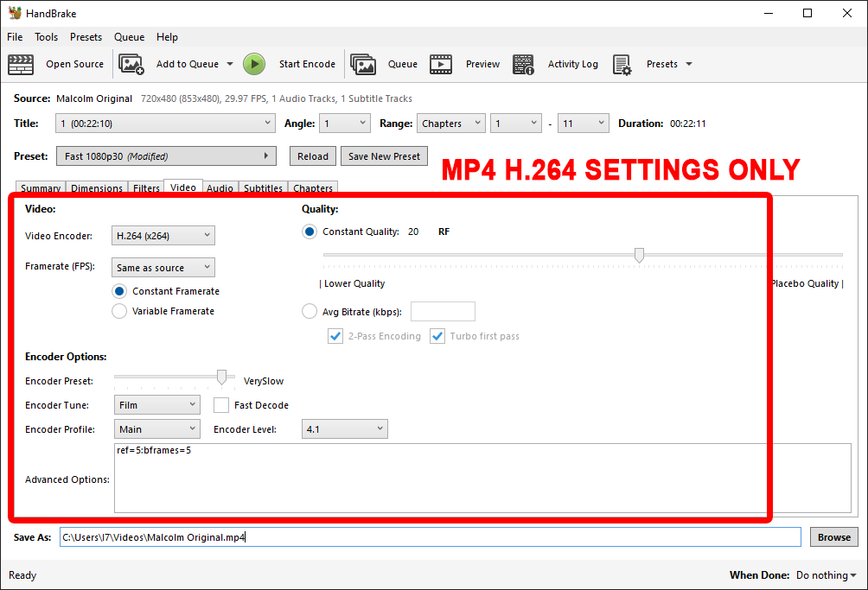Switch to the Filters tab

pos(146,188)
